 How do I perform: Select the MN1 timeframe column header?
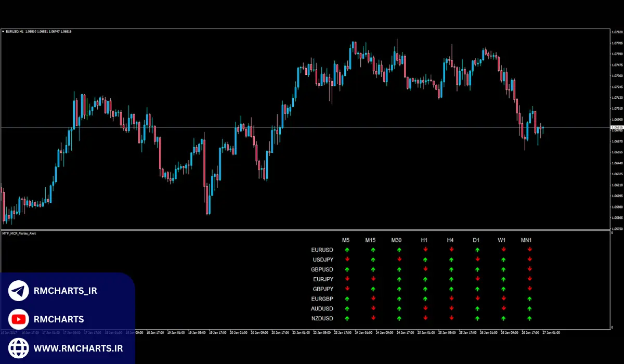527,240
